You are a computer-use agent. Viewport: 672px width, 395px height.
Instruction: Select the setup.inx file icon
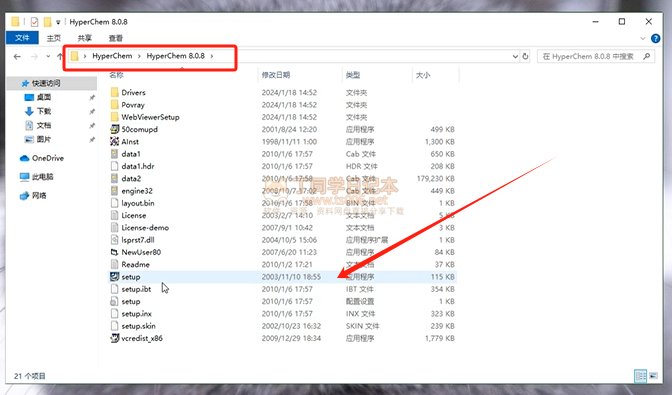coord(114,314)
